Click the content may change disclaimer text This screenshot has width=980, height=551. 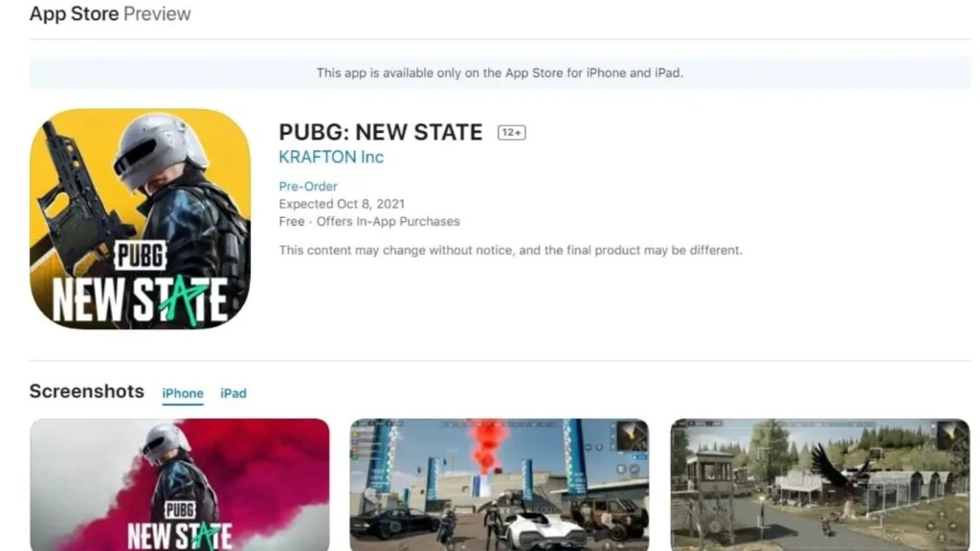coord(511,251)
